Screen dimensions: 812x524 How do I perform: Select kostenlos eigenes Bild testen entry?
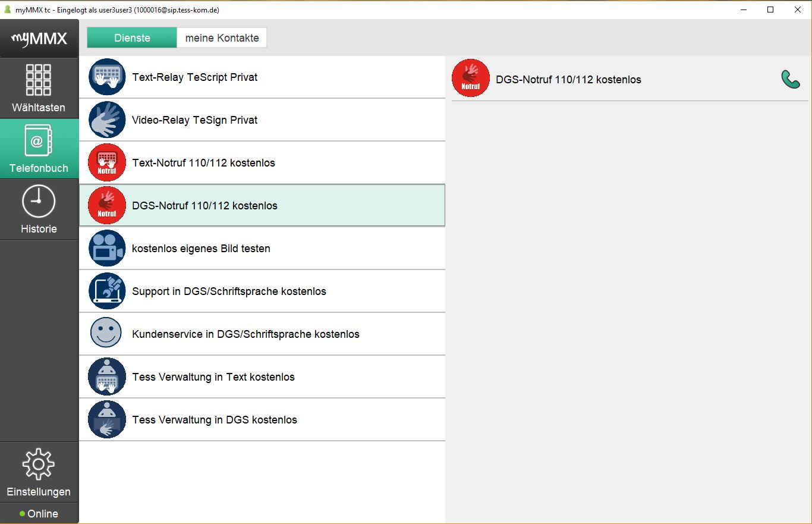[x=262, y=249]
